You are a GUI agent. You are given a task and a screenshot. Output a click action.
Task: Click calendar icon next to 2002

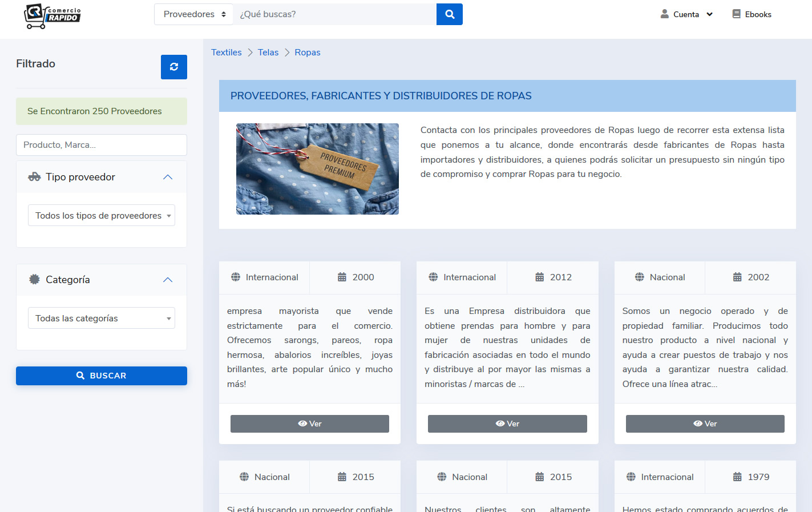[737, 277]
